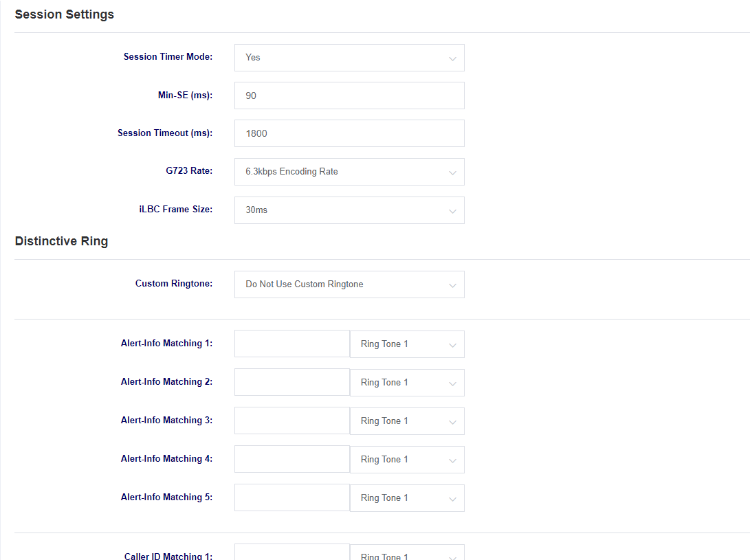Click the "Caller ID Matching 1:" label
This screenshot has width=750, height=560.
pos(168,556)
